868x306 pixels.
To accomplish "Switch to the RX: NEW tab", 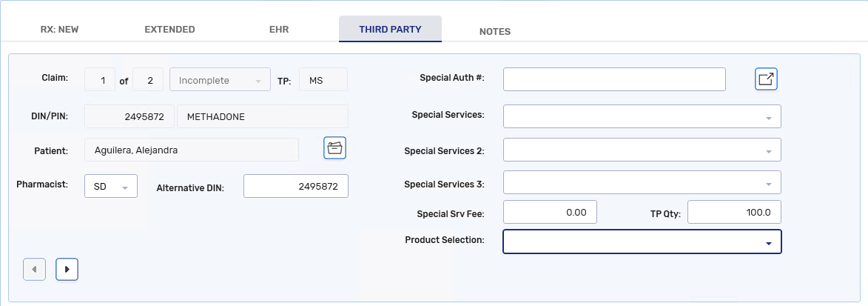I will (x=59, y=30).
